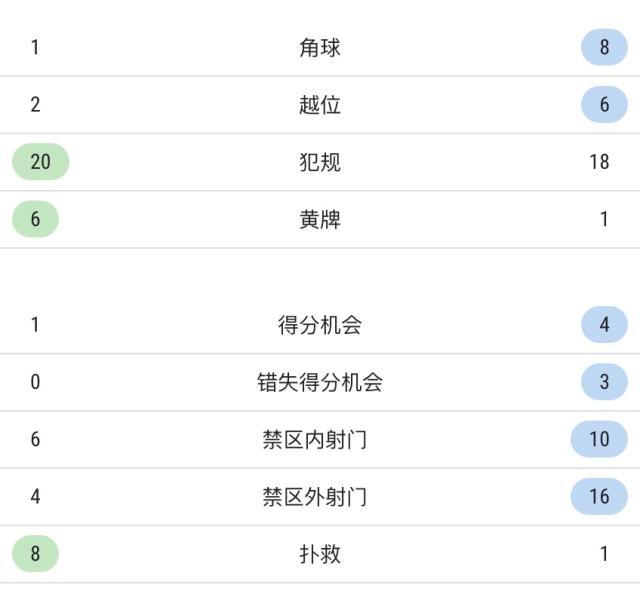Click the 角球 (corners) stat label
This screenshot has width=640, height=597.
click(320, 47)
